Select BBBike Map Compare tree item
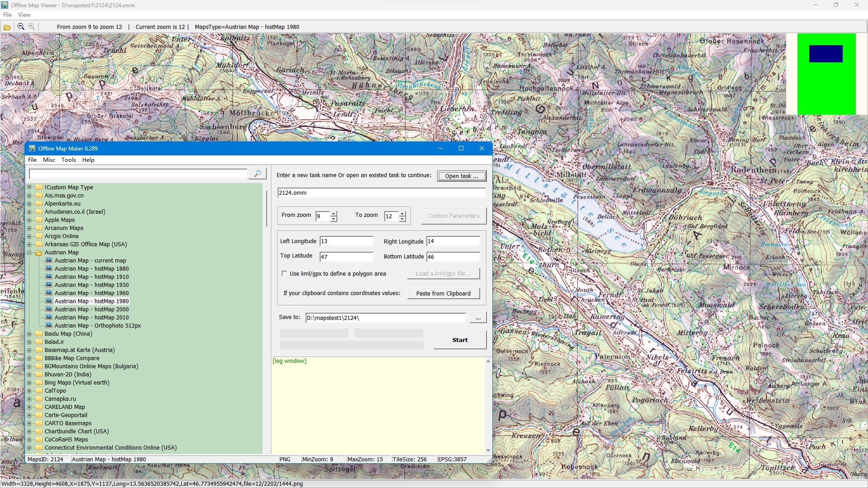The width and height of the screenshot is (868, 488). pyautogui.click(x=72, y=358)
